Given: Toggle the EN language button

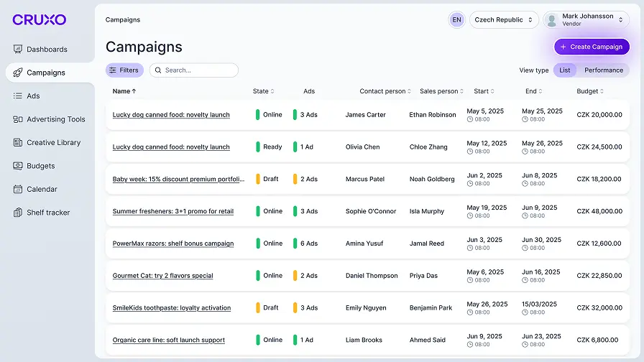Looking at the screenshot, I should coord(456,20).
